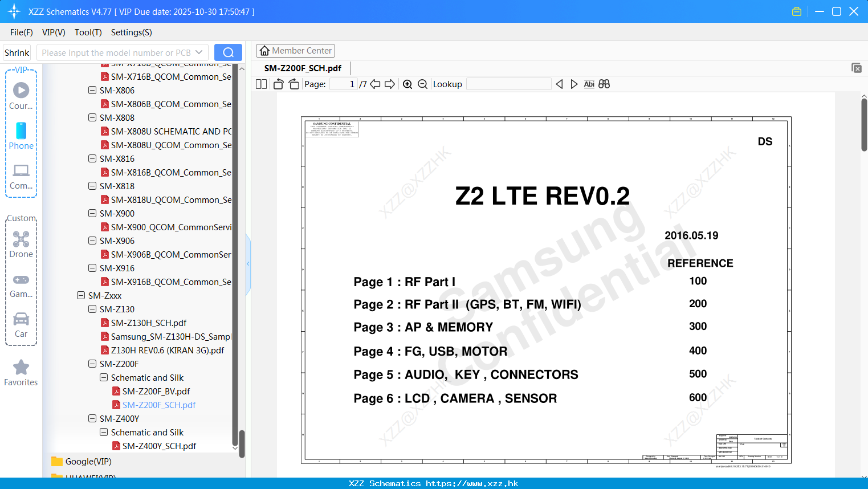This screenshot has width=868, height=489.
Task: Collapse the SM-X916 node
Action: 92,268
